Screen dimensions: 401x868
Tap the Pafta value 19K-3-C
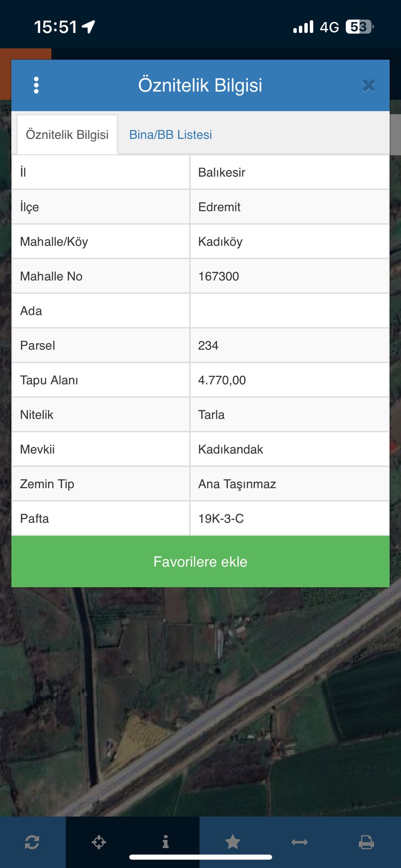(x=221, y=519)
